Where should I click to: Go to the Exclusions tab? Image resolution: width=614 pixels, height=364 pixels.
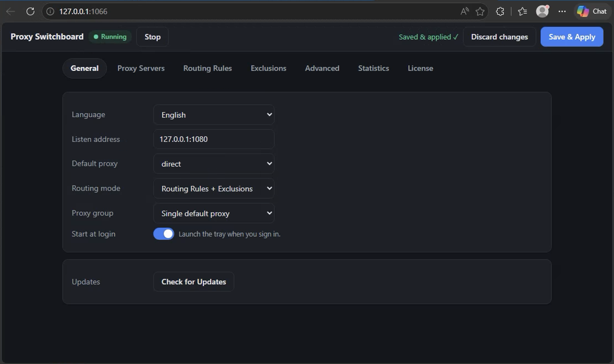point(268,68)
